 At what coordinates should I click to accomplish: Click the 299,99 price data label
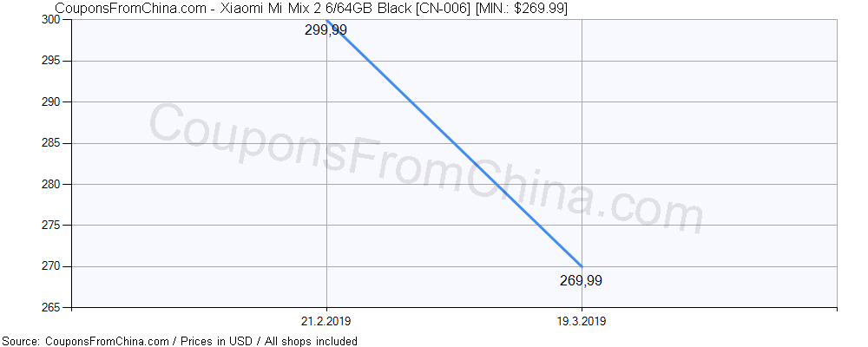325,30
